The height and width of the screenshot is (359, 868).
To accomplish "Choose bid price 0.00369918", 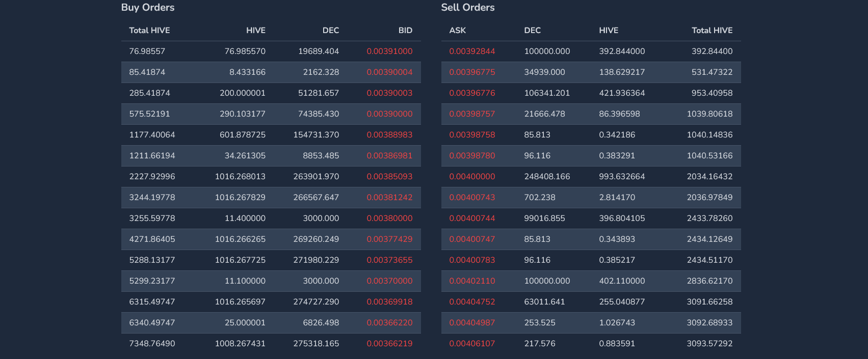I will point(389,302).
